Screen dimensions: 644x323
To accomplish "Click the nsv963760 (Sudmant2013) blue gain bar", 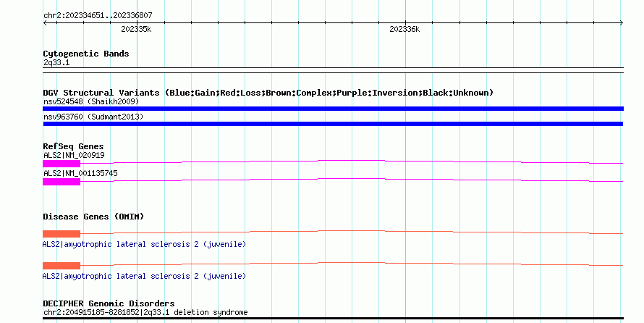I will (x=333, y=124).
